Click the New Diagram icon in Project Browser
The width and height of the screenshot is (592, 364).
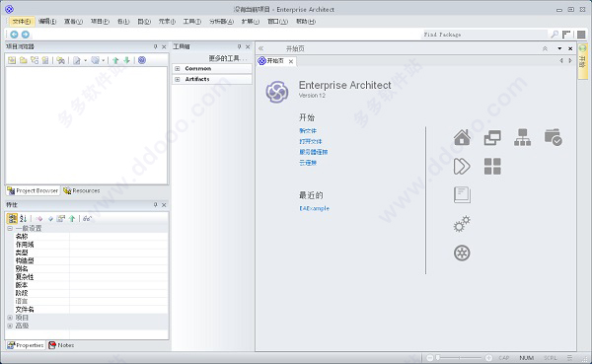pyautogui.click(x=35, y=60)
